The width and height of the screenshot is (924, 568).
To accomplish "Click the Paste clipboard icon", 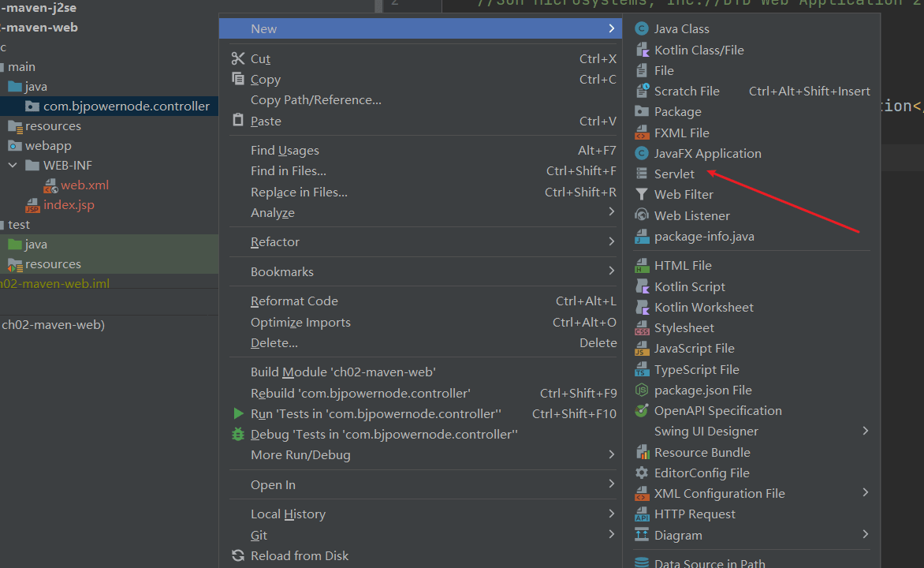I will tap(238, 120).
